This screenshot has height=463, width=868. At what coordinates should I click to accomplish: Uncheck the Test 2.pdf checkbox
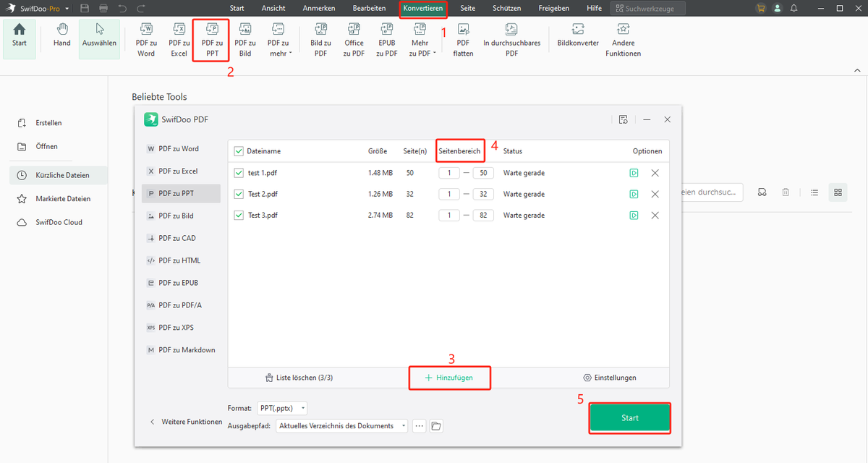(x=239, y=195)
